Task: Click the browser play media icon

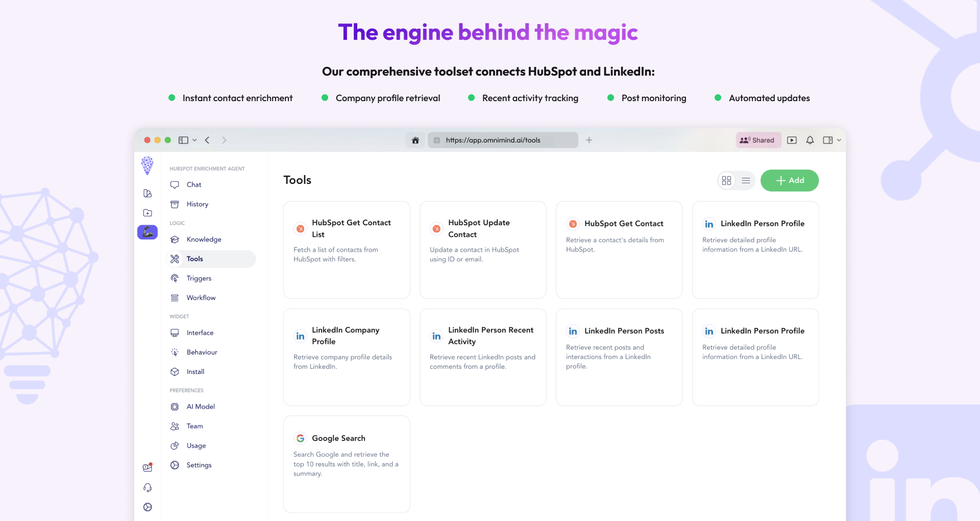Action: click(792, 140)
